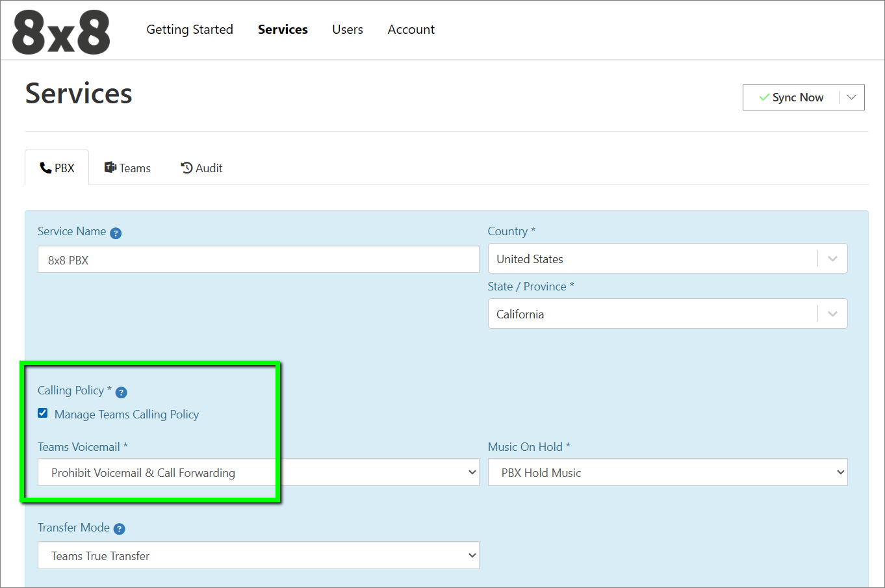The width and height of the screenshot is (885, 588).
Task: Click the phone icon on PBX tab
Action: [x=45, y=168]
